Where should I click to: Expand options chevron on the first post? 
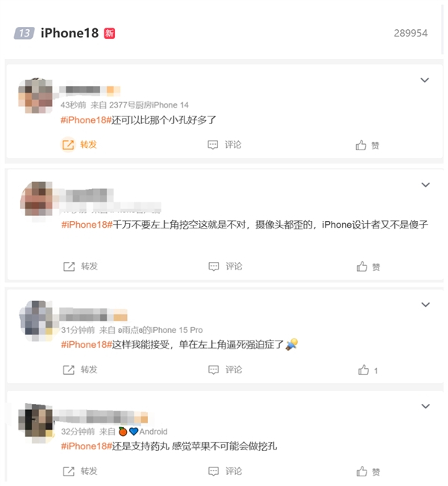click(x=424, y=80)
